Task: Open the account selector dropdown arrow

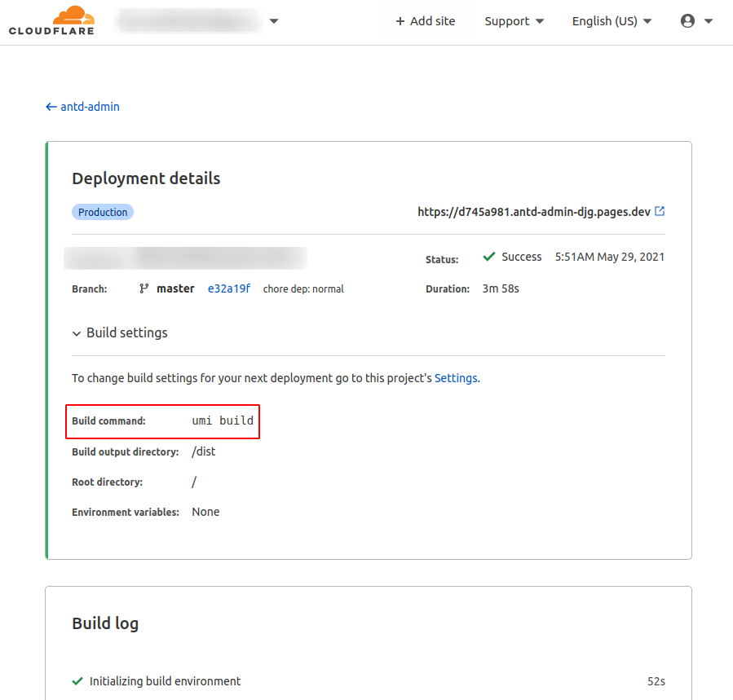Action: click(274, 21)
